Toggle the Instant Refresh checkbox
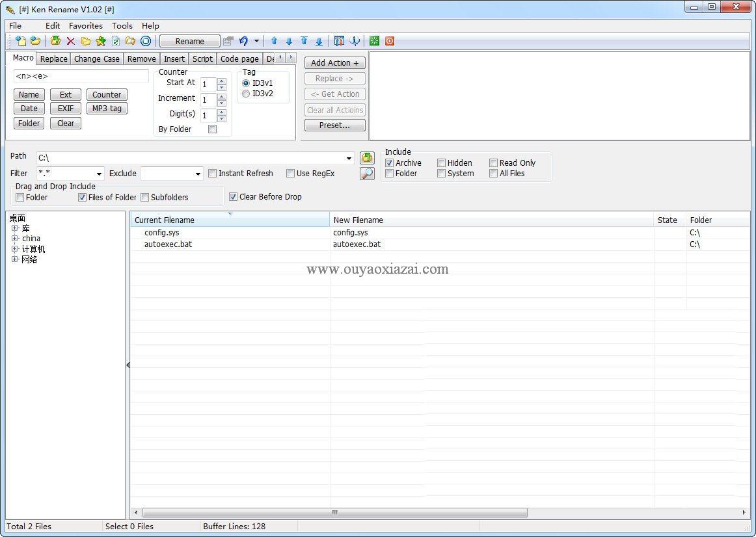 tap(212, 174)
